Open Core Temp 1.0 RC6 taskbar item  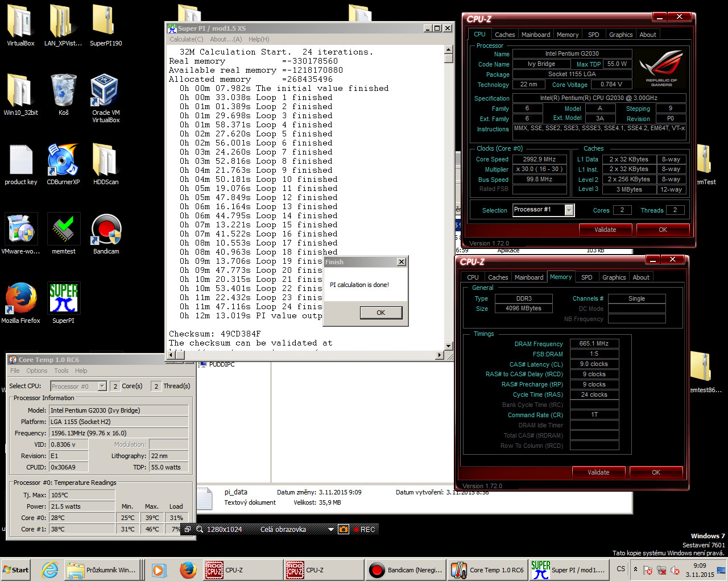[487, 570]
